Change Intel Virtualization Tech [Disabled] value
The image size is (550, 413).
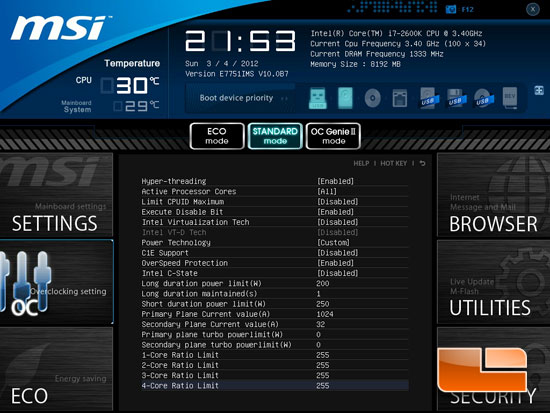point(337,222)
